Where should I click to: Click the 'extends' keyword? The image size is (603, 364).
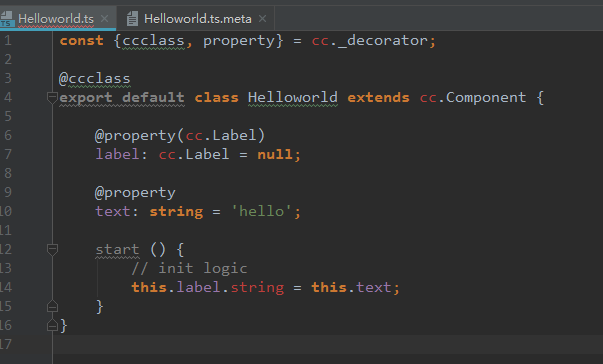378,97
